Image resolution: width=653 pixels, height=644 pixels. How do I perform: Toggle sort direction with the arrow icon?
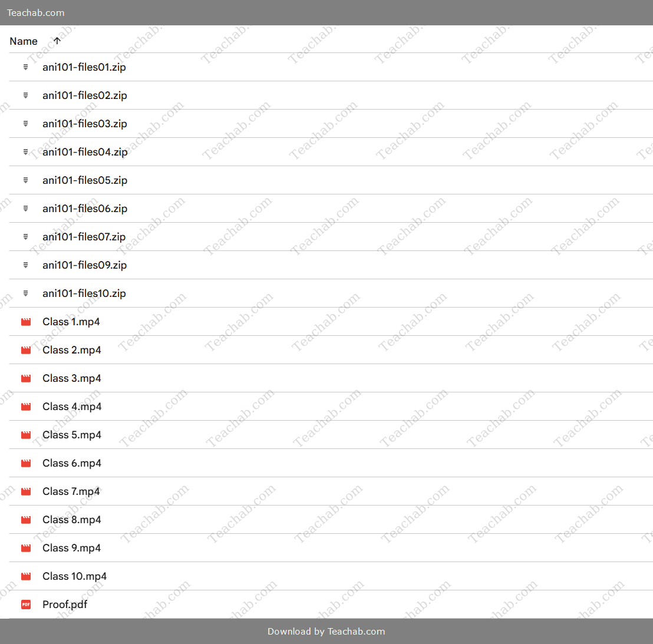[57, 41]
